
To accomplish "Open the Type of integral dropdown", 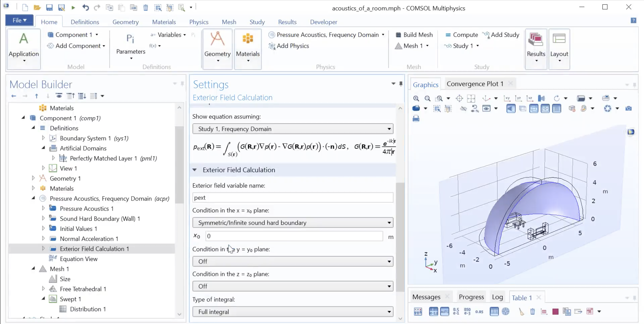I will [x=292, y=312].
